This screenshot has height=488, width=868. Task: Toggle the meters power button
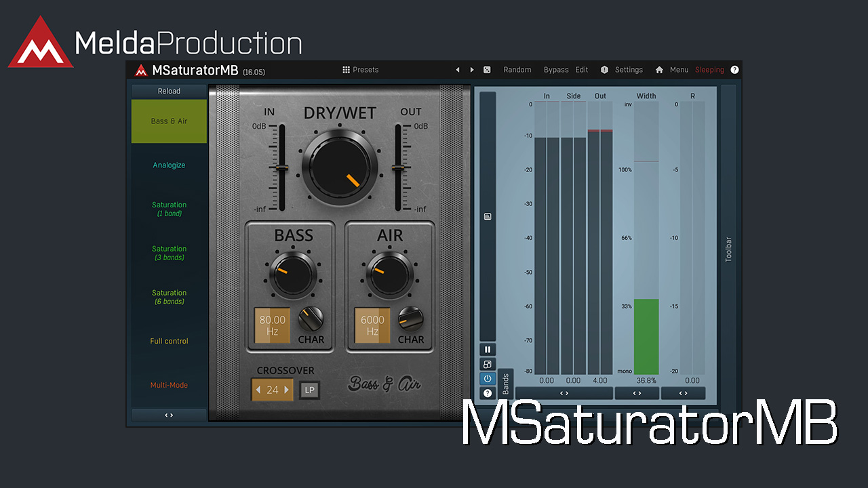pyautogui.click(x=487, y=379)
